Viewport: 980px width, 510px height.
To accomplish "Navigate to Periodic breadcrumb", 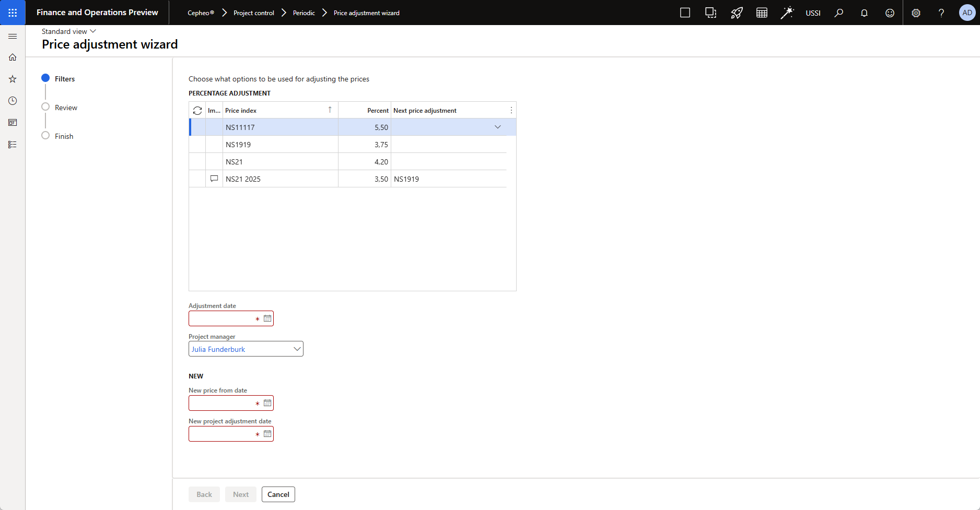I will 304,13.
